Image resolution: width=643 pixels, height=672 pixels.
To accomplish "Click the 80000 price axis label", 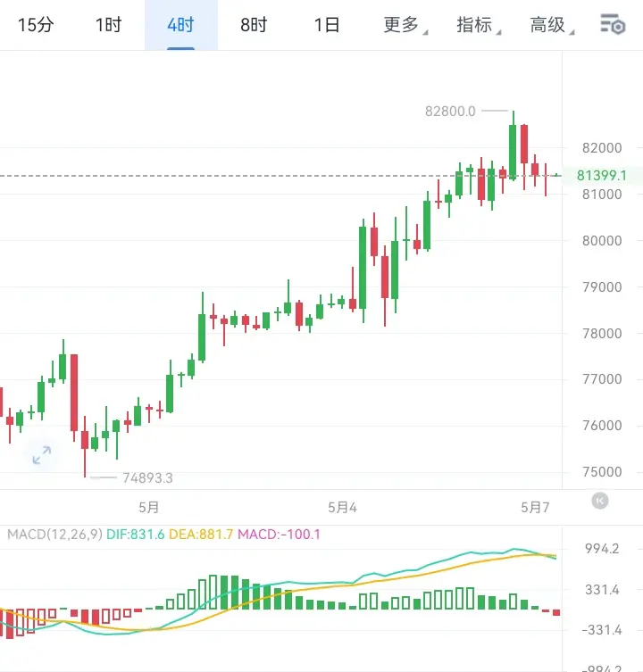I will pos(602,240).
